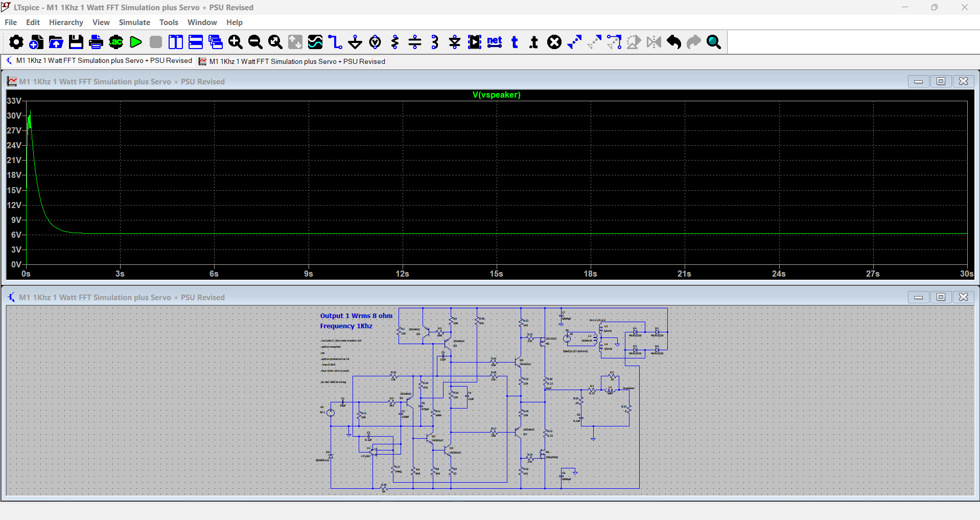Image resolution: width=980 pixels, height=520 pixels.
Task: Save the schematic with the floppy disk icon
Action: click(76, 42)
